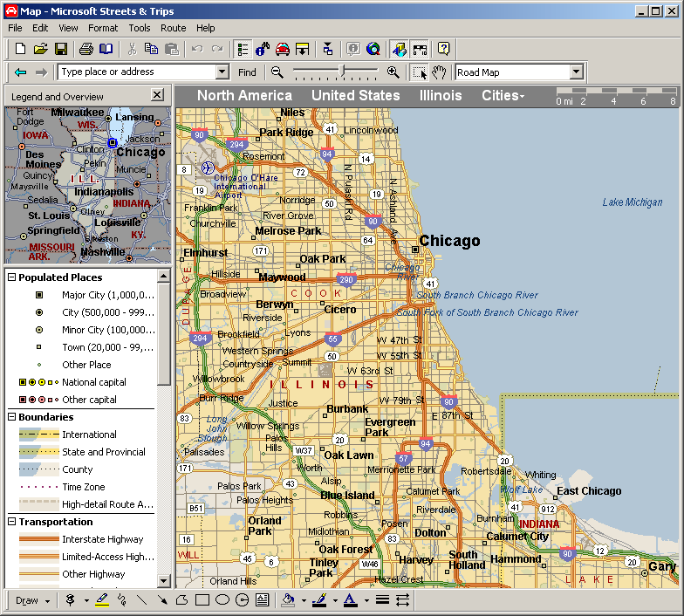
Task: Open the File menu
Action: pyautogui.click(x=15, y=28)
